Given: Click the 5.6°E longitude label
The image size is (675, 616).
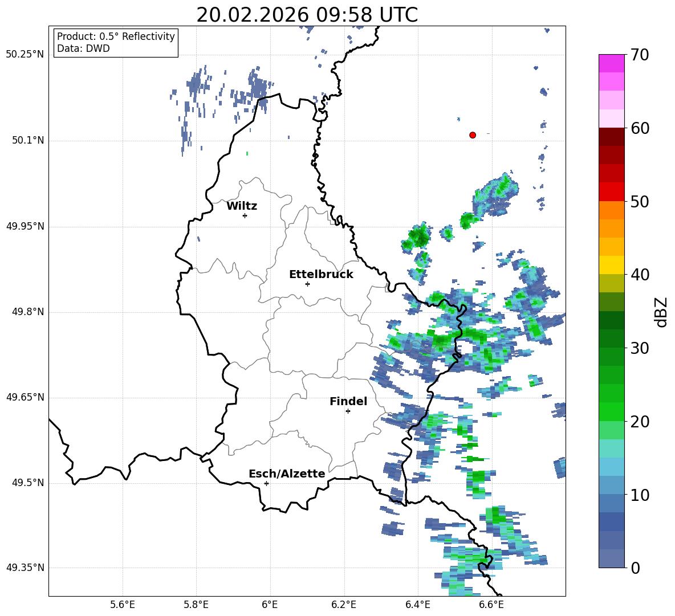Looking at the screenshot, I should pyautogui.click(x=123, y=605).
